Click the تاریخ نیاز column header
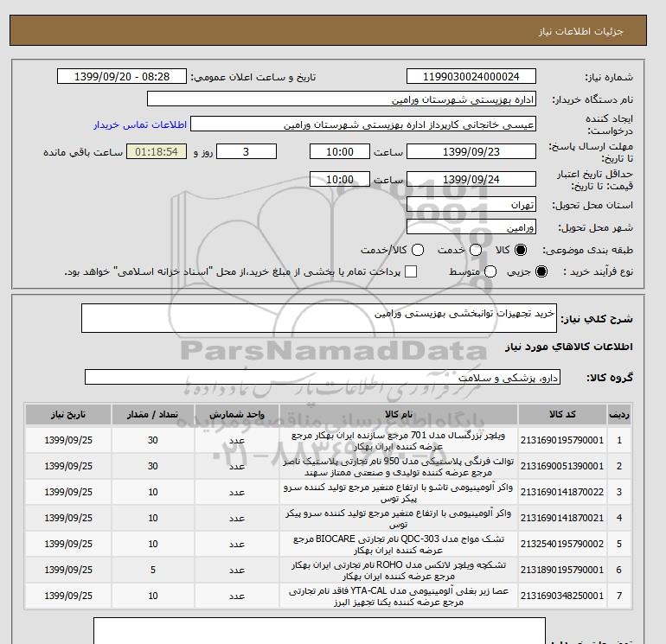Image resolution: width=666 pixels, height=644 pixels. 68,414
